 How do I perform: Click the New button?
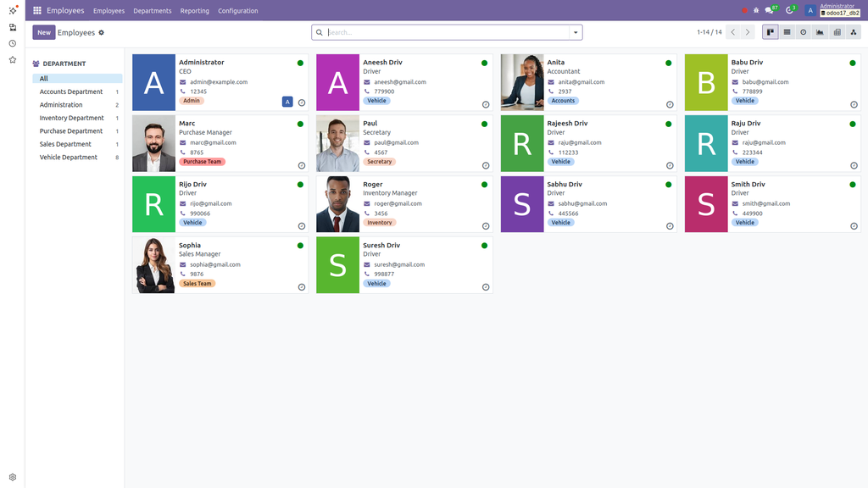[43, 32]
